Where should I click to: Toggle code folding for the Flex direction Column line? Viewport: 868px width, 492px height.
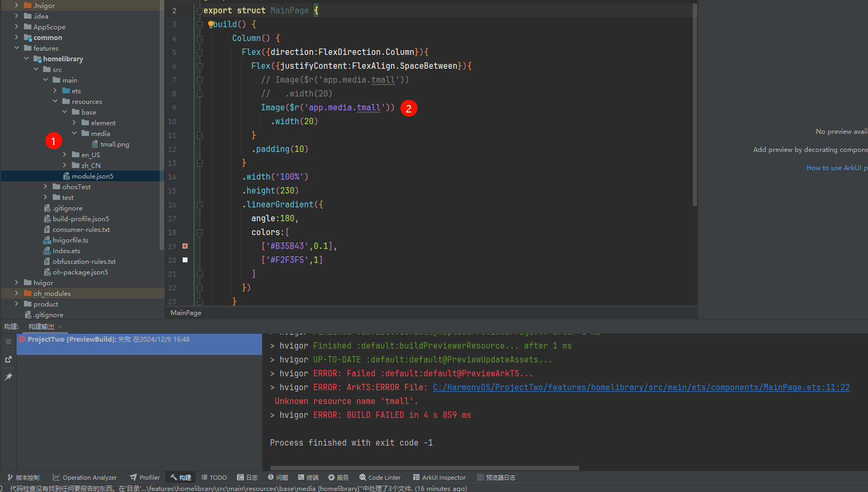(x=200, y=52)
